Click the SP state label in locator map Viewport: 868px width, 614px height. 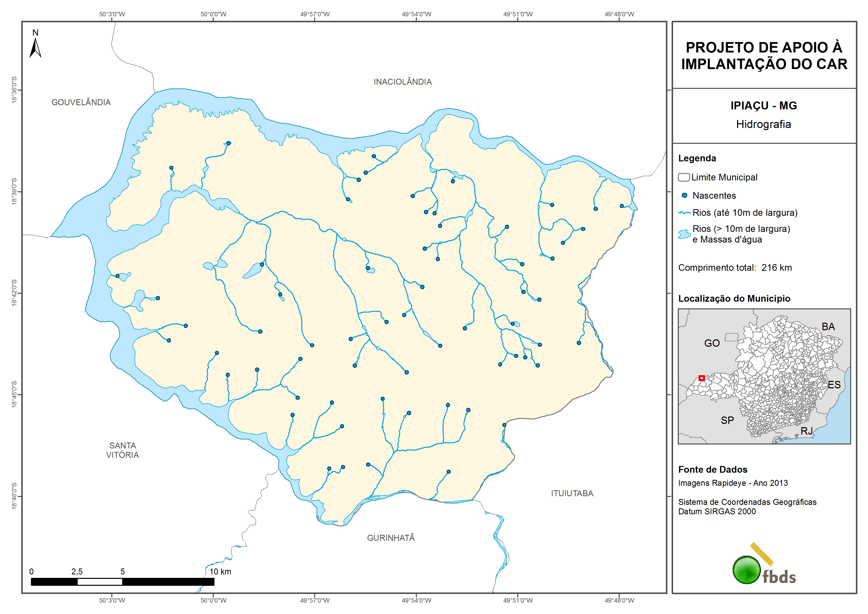[727, 420]
